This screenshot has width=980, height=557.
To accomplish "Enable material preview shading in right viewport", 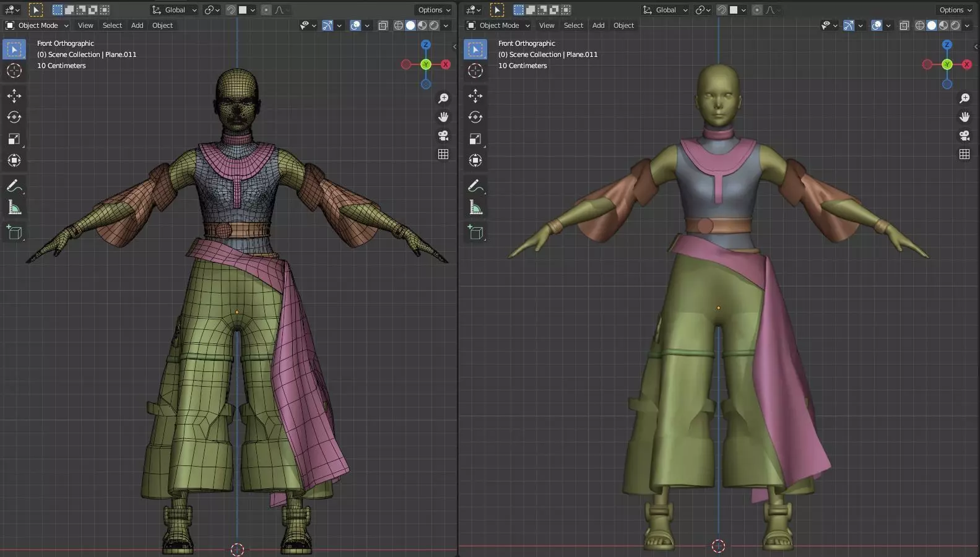I will pyautogui.click(x=943, y=25).
